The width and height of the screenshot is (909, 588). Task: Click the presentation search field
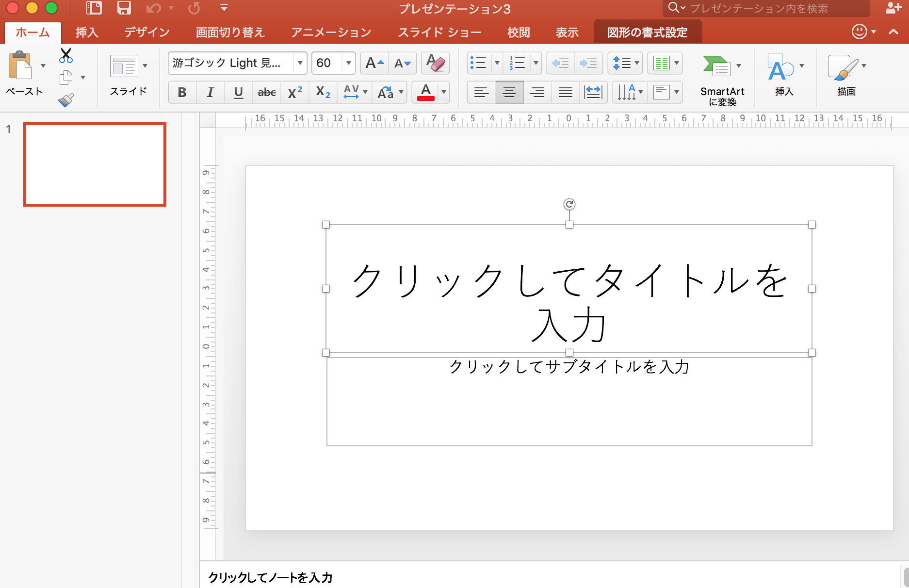[766, 8]
